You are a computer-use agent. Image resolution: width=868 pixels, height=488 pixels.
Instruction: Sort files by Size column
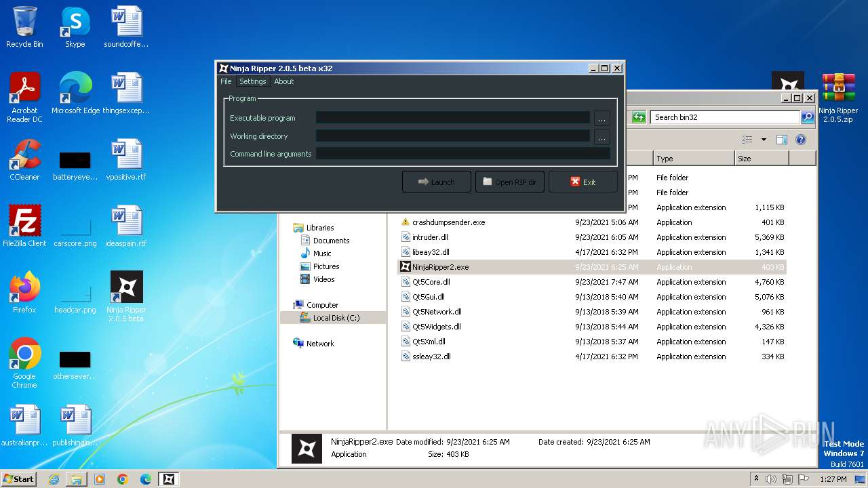pos(762,159)
